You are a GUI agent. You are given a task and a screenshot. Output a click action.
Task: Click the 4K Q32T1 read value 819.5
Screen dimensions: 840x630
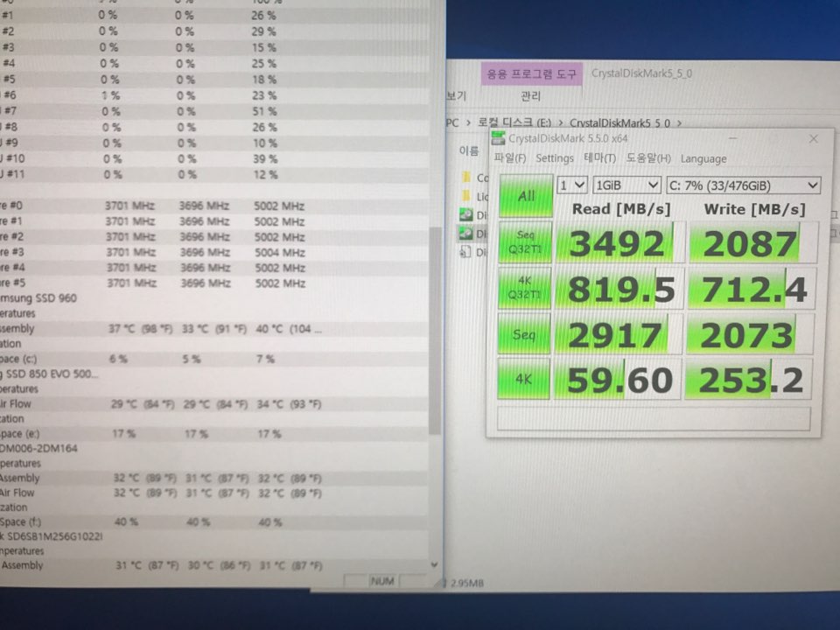coord(619,290)
